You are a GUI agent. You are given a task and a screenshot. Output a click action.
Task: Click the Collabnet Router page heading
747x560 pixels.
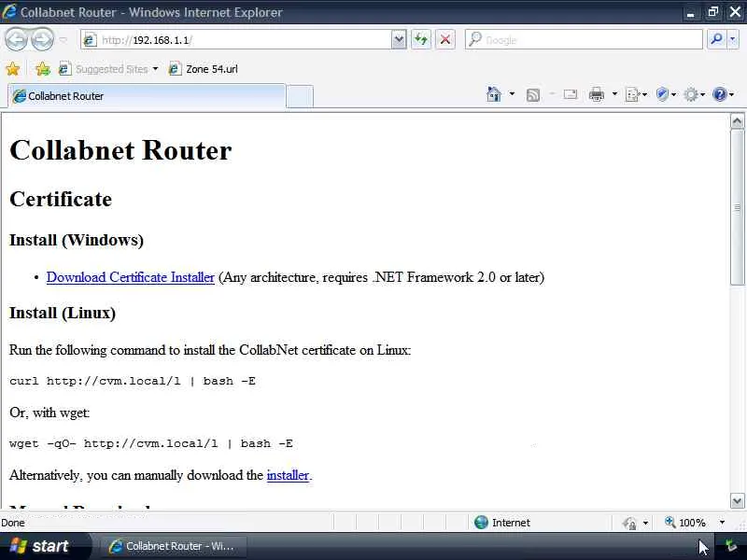click(x=120, y=150)
